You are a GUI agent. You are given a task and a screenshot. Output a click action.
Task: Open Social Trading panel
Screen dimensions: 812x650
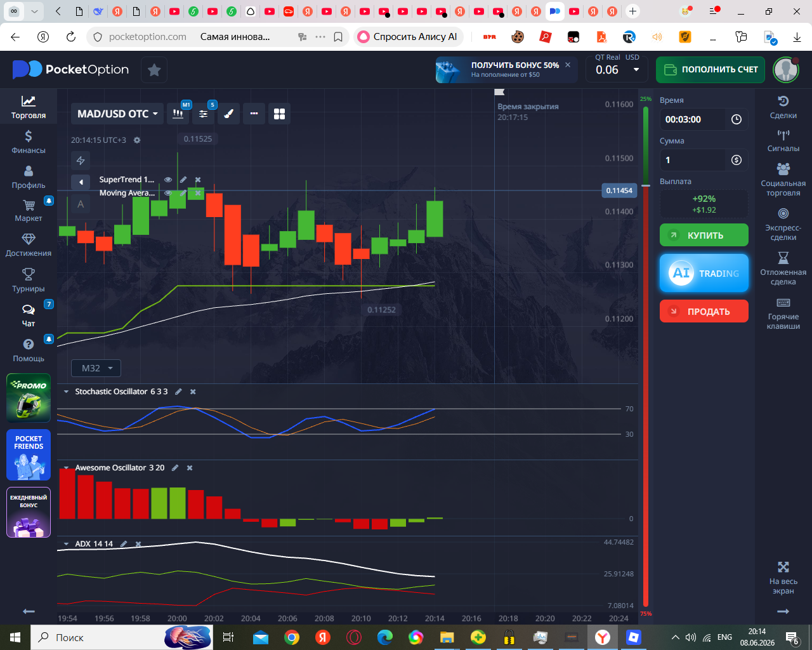click(x=783, y=180)
